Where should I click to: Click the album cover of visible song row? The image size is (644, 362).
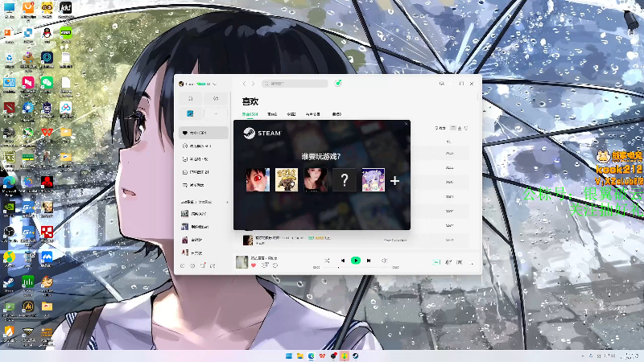[x=247, y=240]
